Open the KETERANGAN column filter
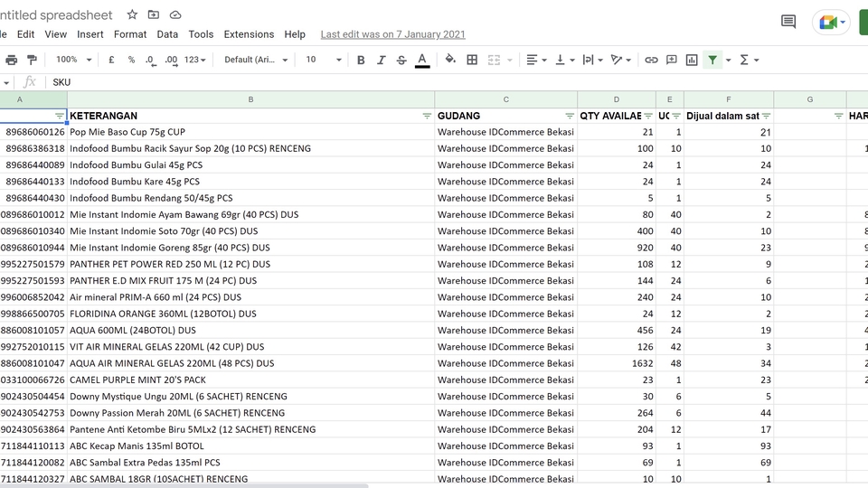This screenshot has height=488, width=868. [427, 116]
